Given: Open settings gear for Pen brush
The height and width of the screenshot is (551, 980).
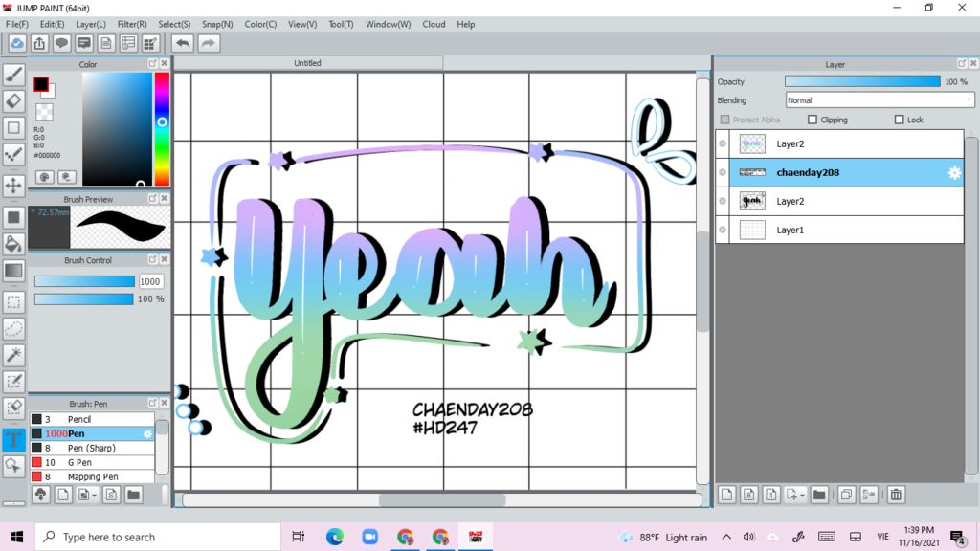Looking at the screenshot, I should point(147,433).
